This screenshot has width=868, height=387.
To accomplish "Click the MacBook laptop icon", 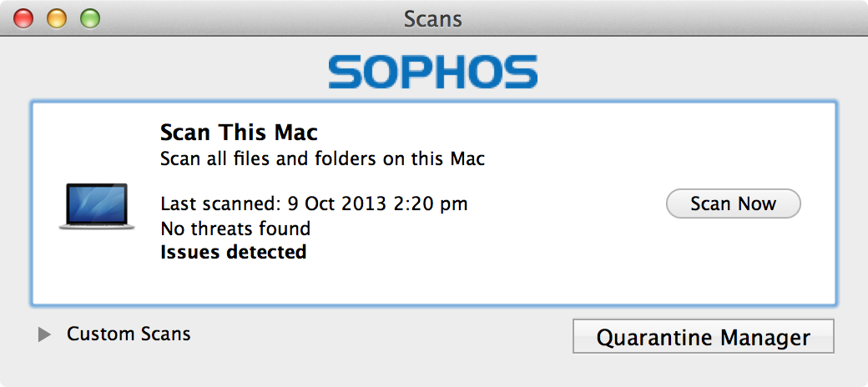I will click(x=97, y=206).
